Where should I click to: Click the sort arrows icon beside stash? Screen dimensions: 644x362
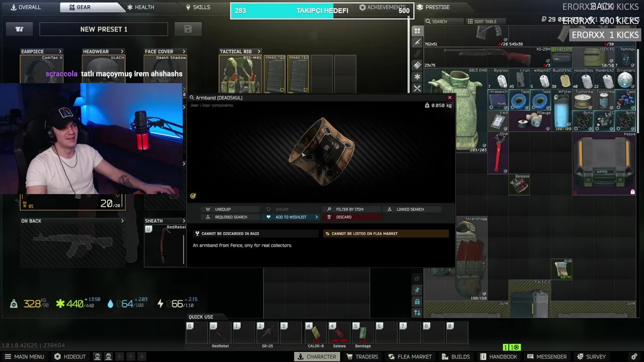pos(417,313)
